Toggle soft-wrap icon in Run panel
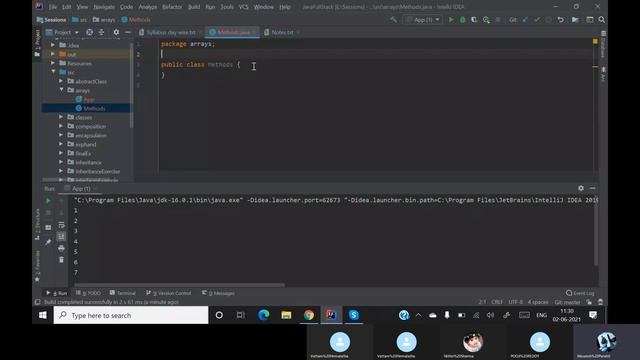640x360 pixels. point(61,225)
